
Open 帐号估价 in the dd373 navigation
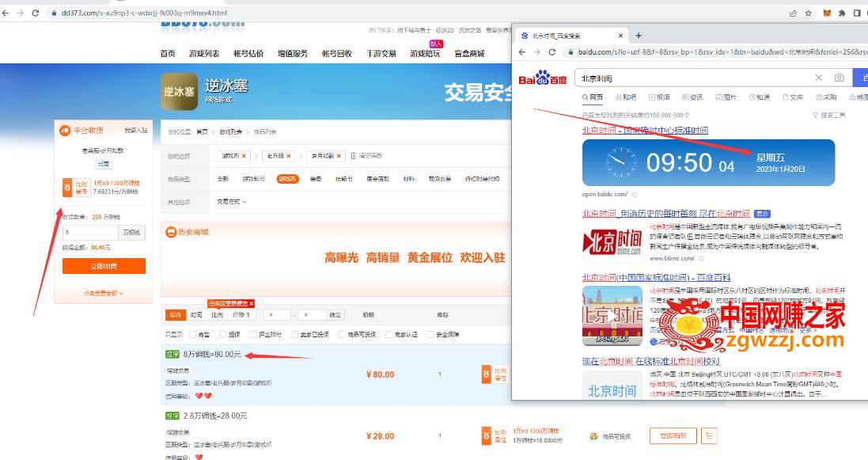pos(248,54)
